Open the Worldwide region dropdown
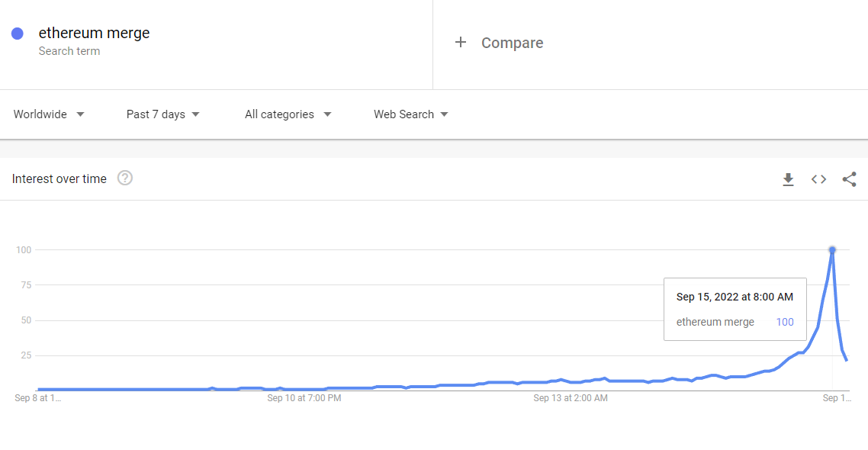 pyautogui.click(x=49, y=114)
